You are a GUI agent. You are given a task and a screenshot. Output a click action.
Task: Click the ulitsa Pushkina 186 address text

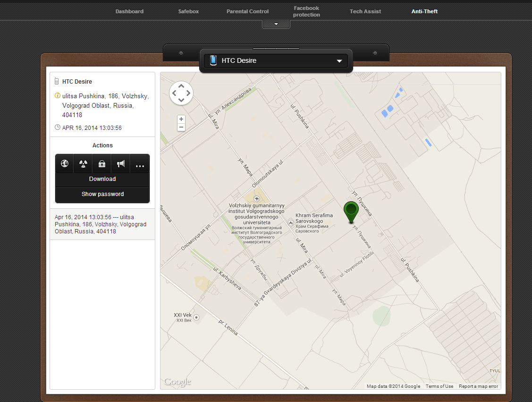105,105
